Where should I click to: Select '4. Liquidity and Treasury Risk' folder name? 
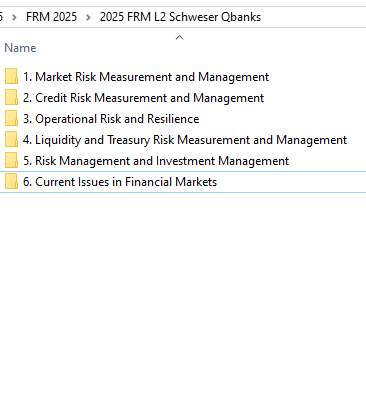pos(185,140)
